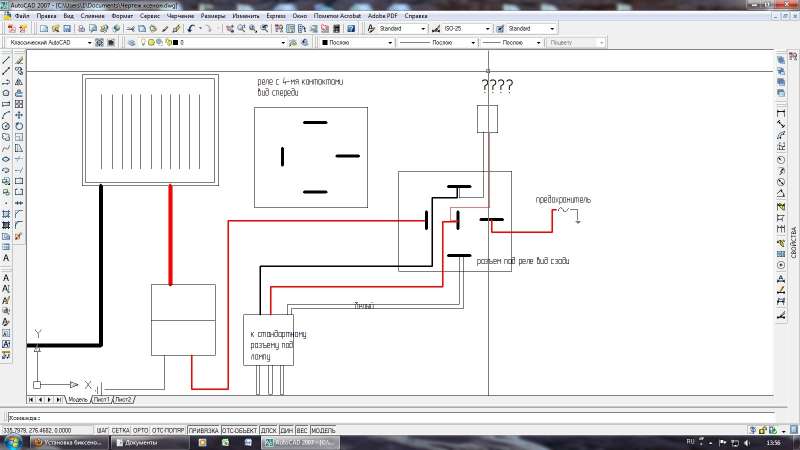Open the lineweight Послою dropdown
The width and height of the screenshot is (800, 450).
click(511, 42)
